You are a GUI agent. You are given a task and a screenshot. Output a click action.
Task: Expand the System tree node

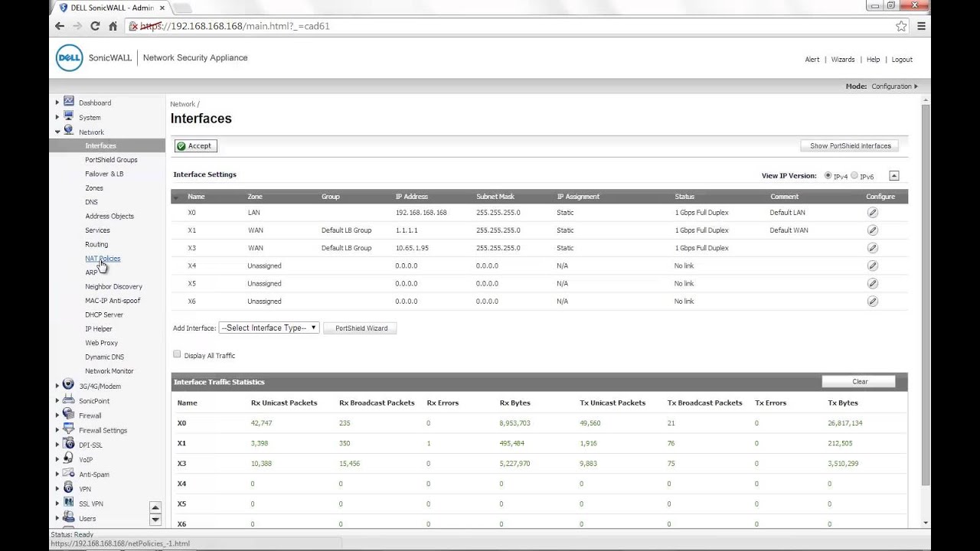[x=57, y=117]
